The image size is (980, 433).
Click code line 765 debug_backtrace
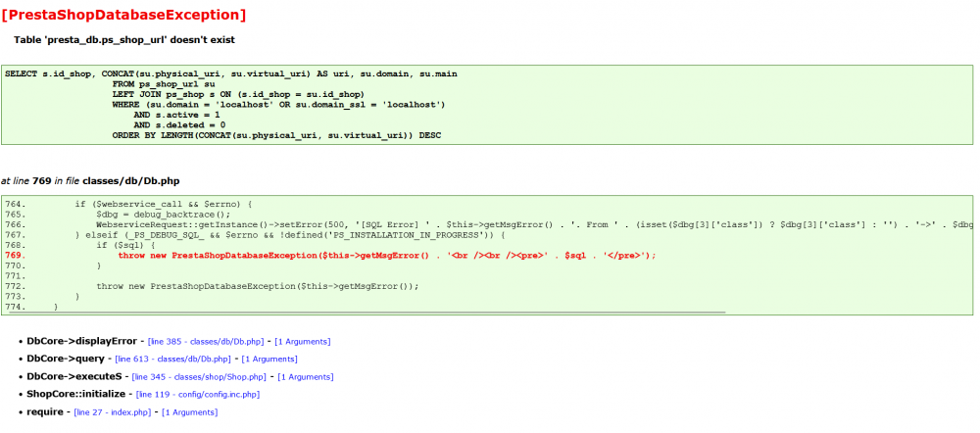click(x=117, y=215)
